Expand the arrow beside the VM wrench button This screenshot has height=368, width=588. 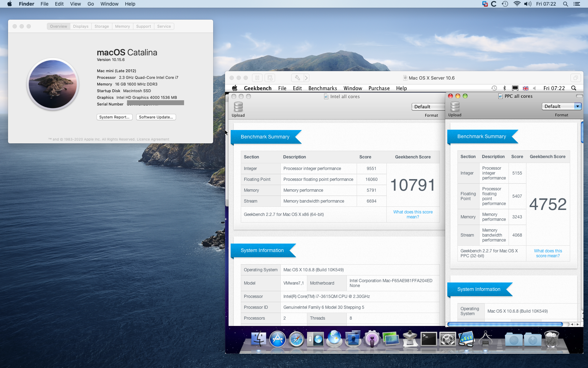(306, 78)
